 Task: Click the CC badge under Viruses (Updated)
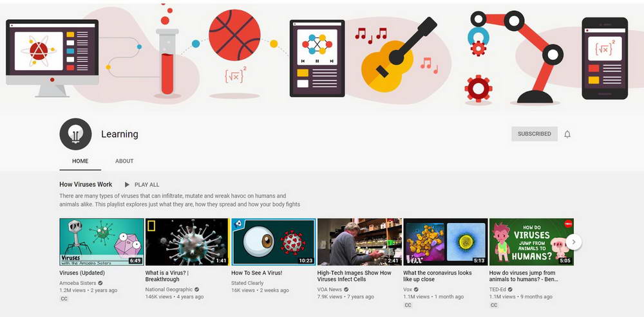[x=64, y=298]
